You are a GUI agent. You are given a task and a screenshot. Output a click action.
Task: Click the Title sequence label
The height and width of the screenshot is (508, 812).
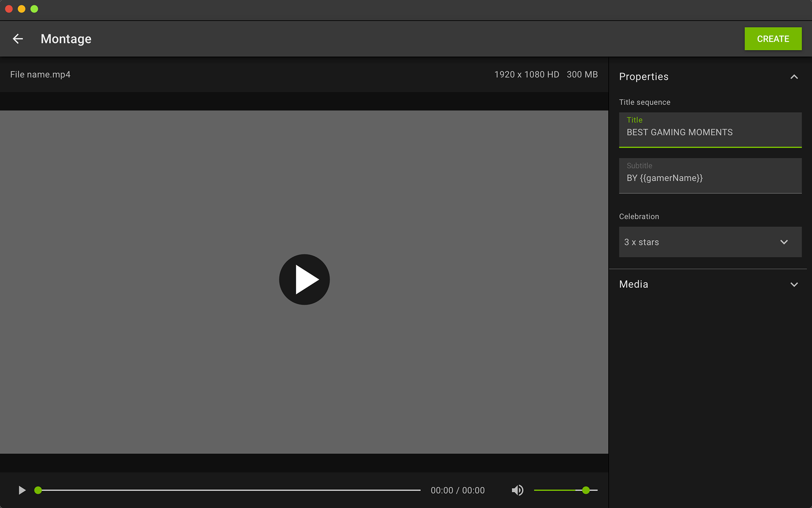[x=645, y=102]
